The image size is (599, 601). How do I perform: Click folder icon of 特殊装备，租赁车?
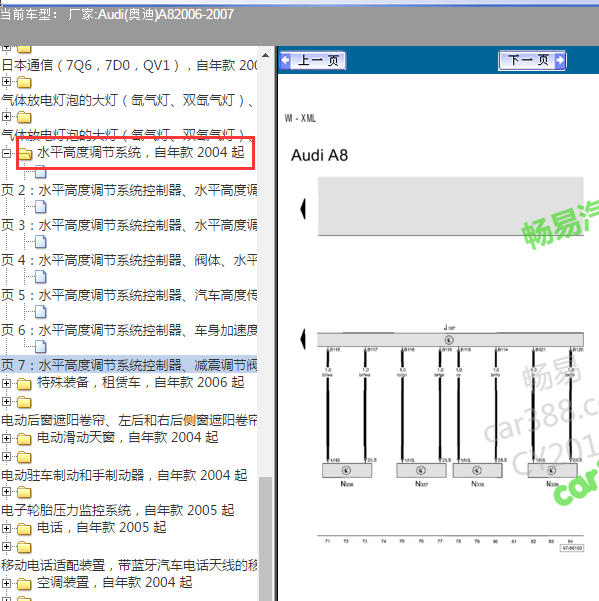pyautogui.click(x=24, y=383)
